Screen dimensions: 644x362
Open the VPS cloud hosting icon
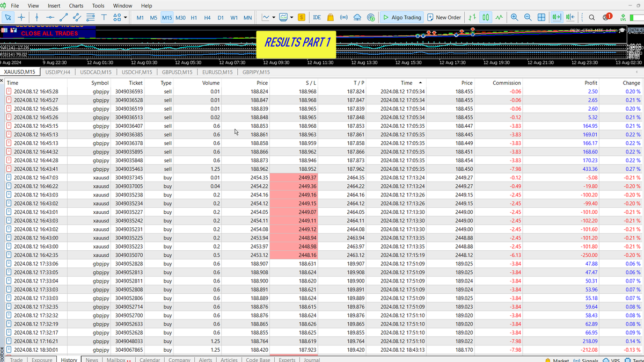tap(358, 17)
